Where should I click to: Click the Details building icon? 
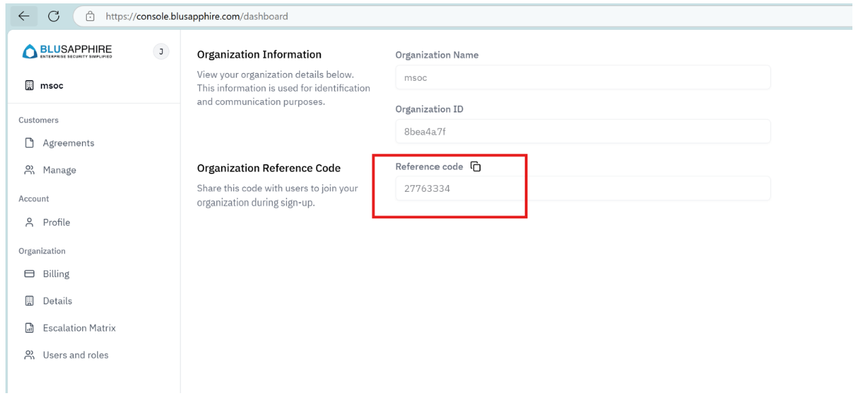(x=29, y=301)
